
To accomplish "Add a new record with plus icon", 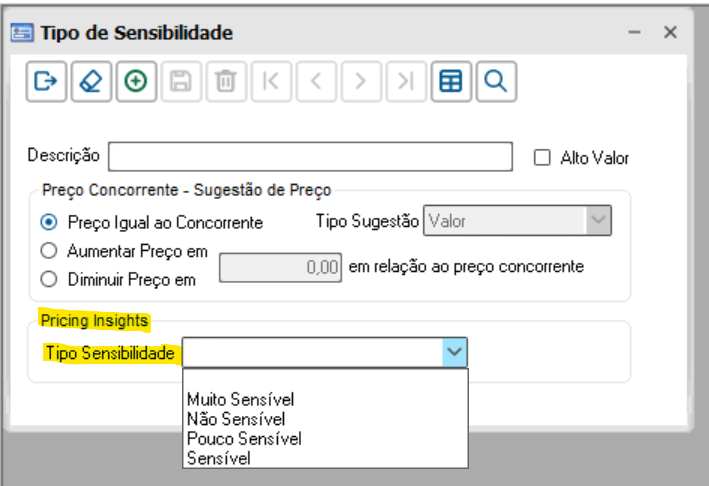I will pyautogui.click(x=135, y=83).
